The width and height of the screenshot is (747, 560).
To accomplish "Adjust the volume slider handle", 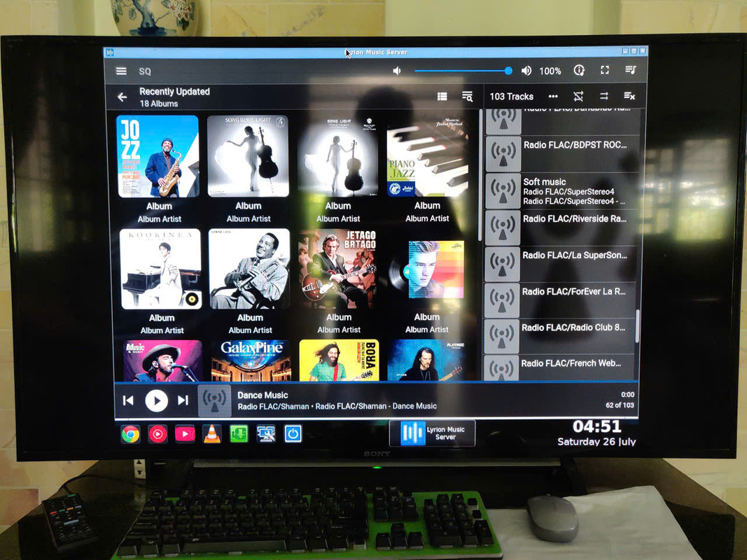I will [508, 71].
